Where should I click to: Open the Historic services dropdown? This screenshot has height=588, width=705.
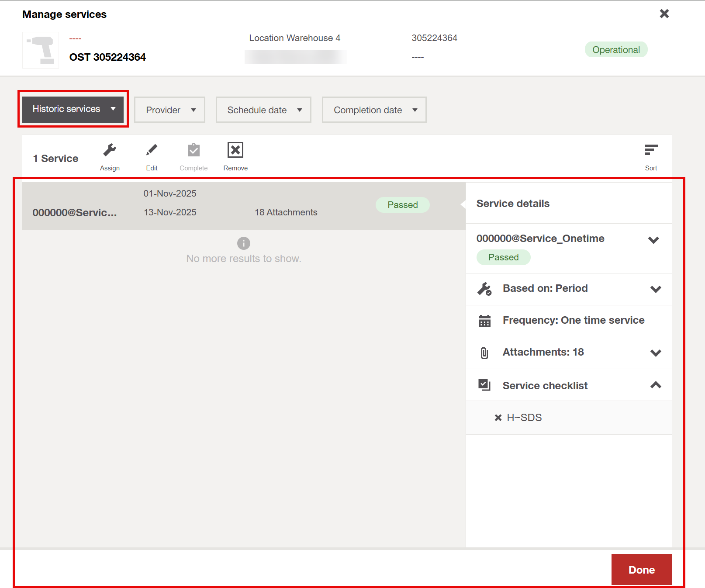pos(73,109)
